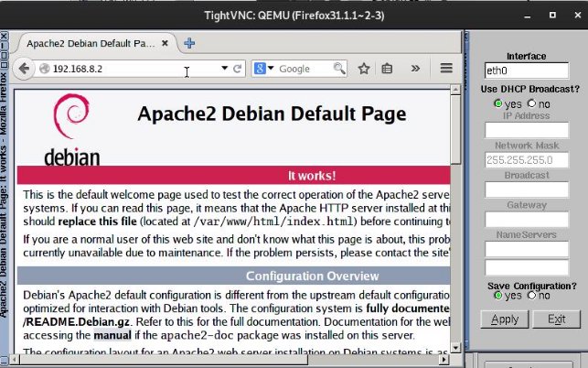Bookmark this page with the star icon
Screen dimensions: 588x368
pyautogui.click(x=364, y=69)
